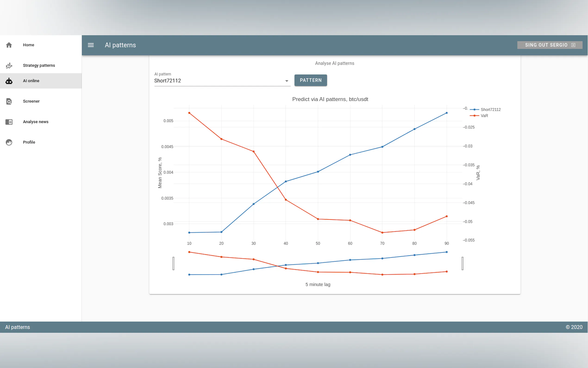Click the left range slider handle

(x=173, y=263)
